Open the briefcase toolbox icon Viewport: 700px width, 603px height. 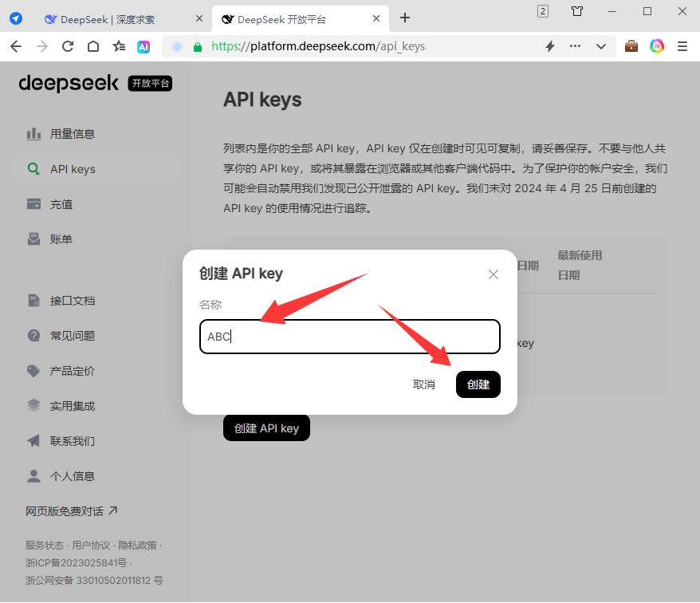point(631,46)
